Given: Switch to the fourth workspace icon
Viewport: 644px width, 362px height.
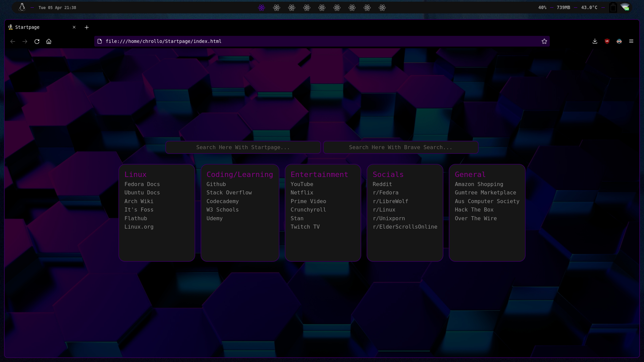Looking at the screenshot, I should (x=307, y=7).
